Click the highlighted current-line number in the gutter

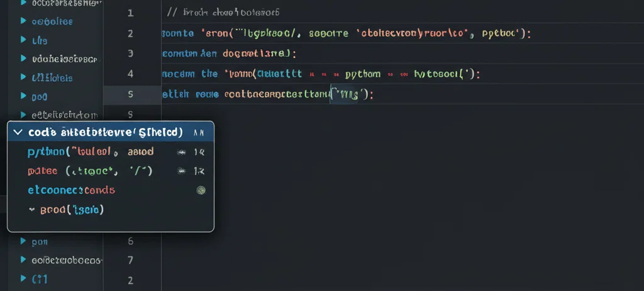(131, 94)
